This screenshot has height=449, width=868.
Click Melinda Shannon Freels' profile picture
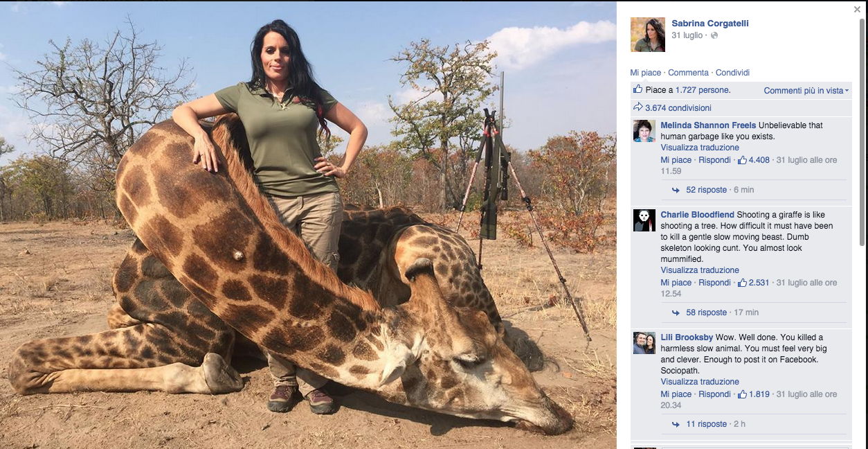coord(644,130)
